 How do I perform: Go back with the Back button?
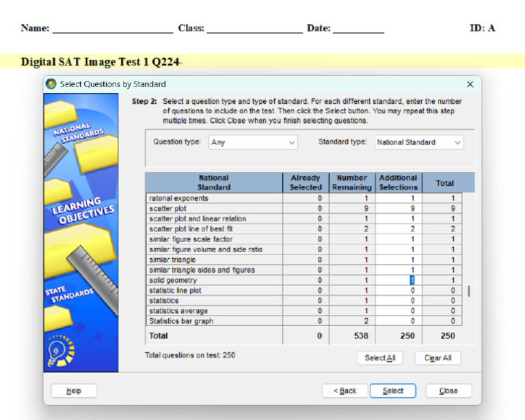click(x=345, y=391)
